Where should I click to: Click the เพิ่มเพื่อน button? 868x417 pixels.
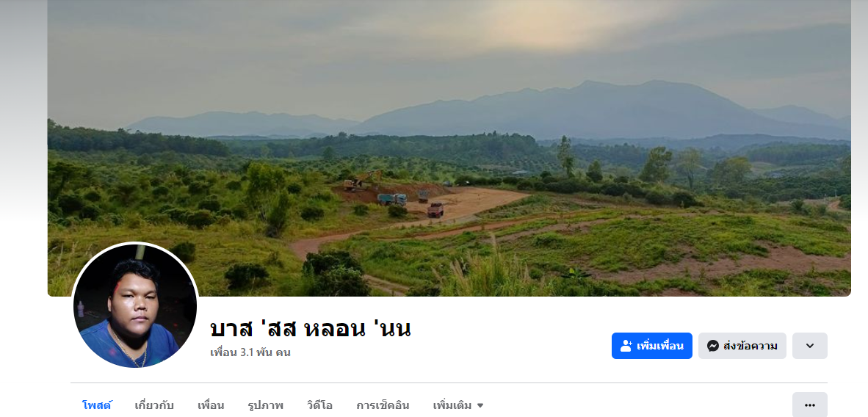pyautogui.click(x=652, y=346)
